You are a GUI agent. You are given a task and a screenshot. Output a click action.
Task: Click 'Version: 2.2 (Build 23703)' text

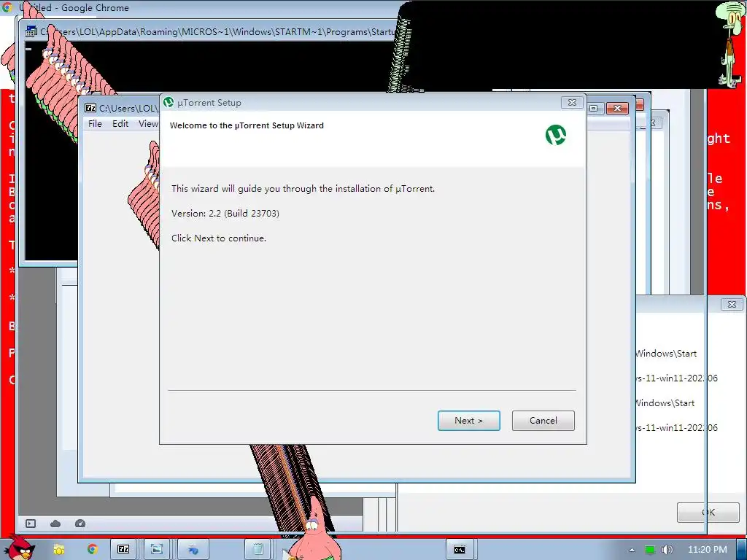tap(225, 214)
